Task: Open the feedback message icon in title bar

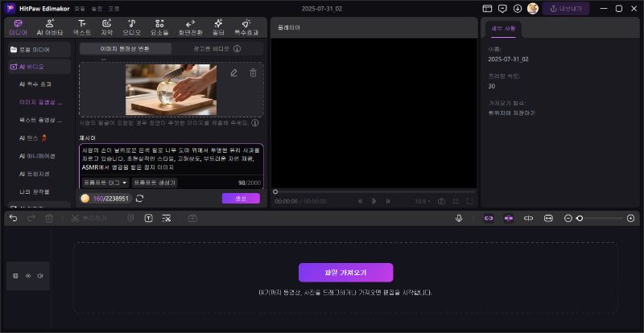Action: pos(502,9)
